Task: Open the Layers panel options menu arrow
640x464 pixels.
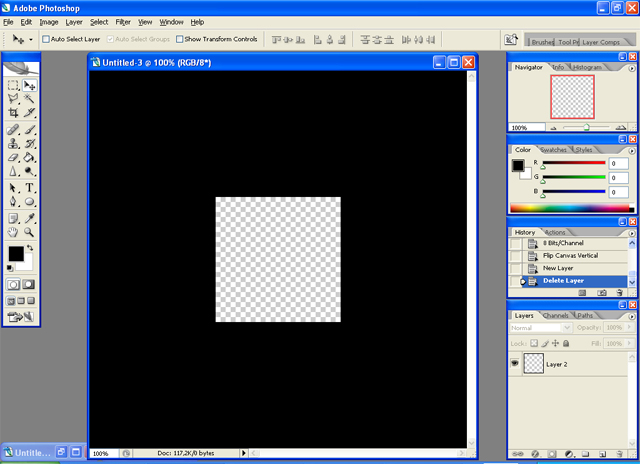Action: [632, 316]
